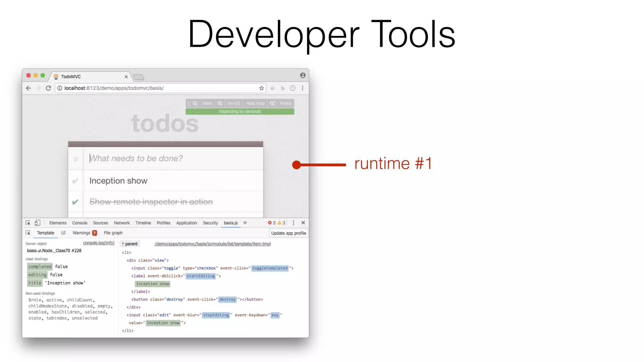Select the basis.js tab
This screenshot has width=644, height=362.
coord(231,223)
